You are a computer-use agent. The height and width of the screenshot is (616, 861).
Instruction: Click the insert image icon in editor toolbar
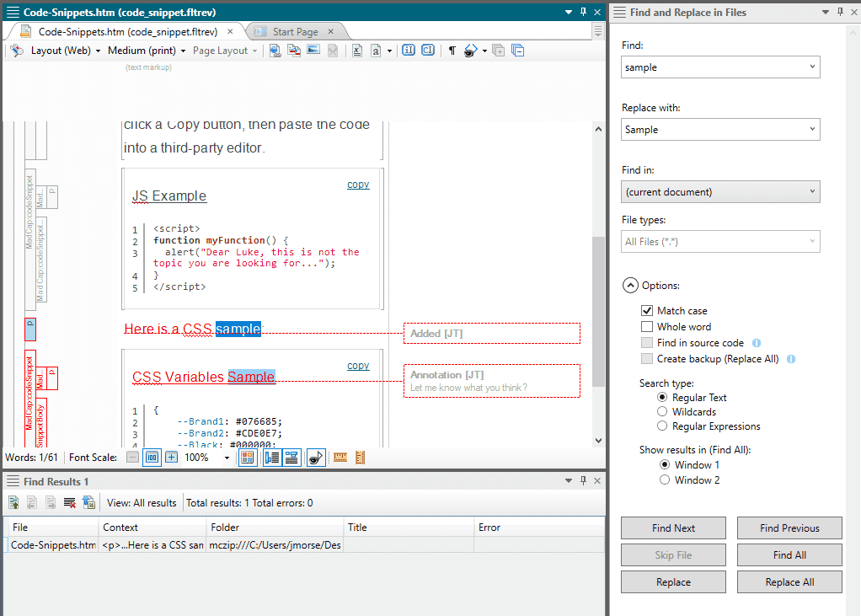coord(313,51)
